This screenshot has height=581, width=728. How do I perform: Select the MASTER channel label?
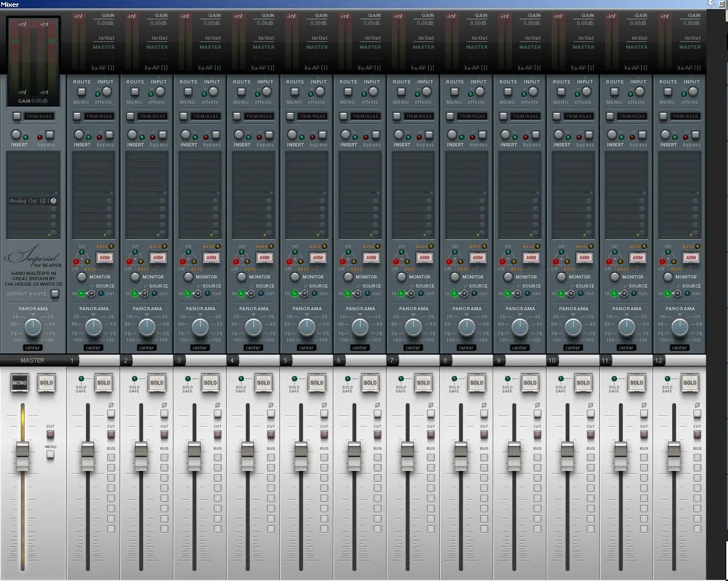tap(32, 360)
